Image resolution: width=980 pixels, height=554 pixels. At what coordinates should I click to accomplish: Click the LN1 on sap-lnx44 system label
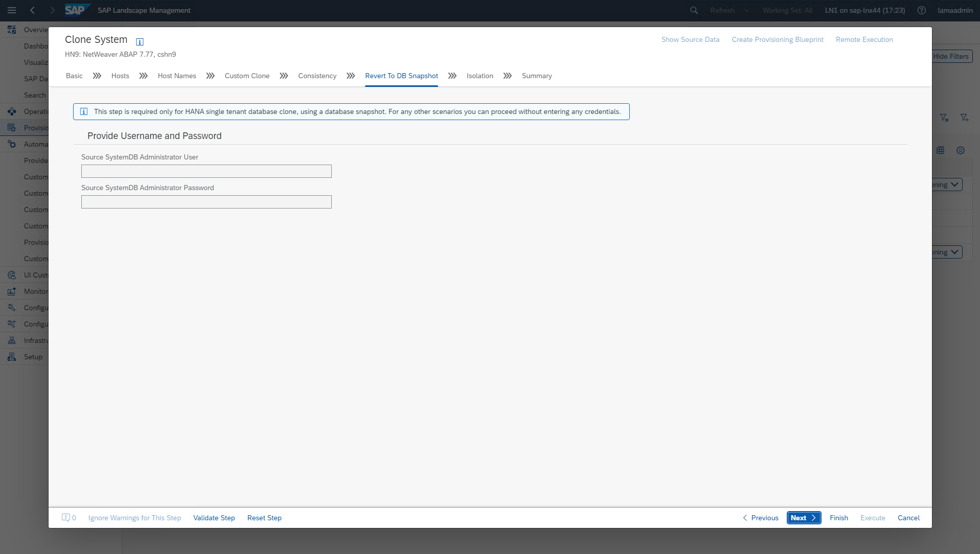click(x=864, y=10)
